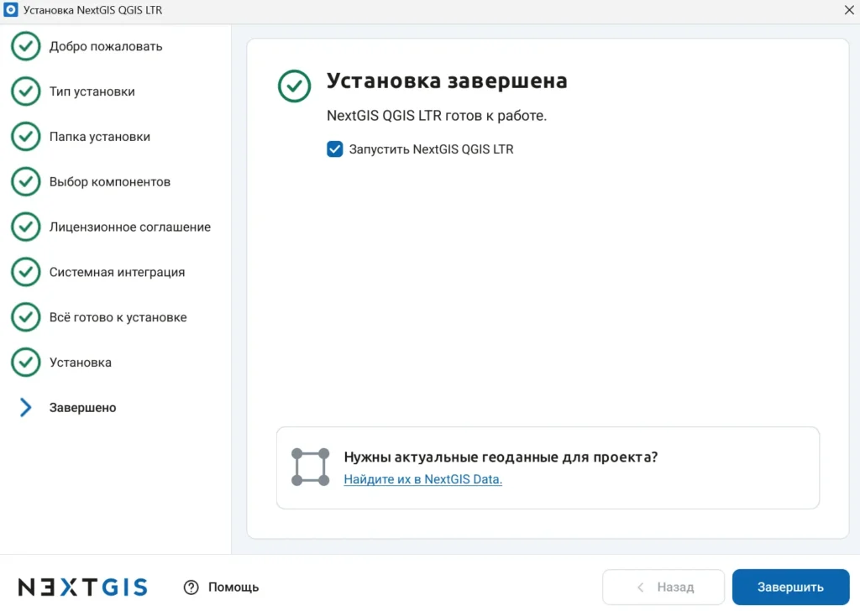860x616 pixels.
Task: Close the installer window
Action: pyautogui.click(x=849, y=10)
